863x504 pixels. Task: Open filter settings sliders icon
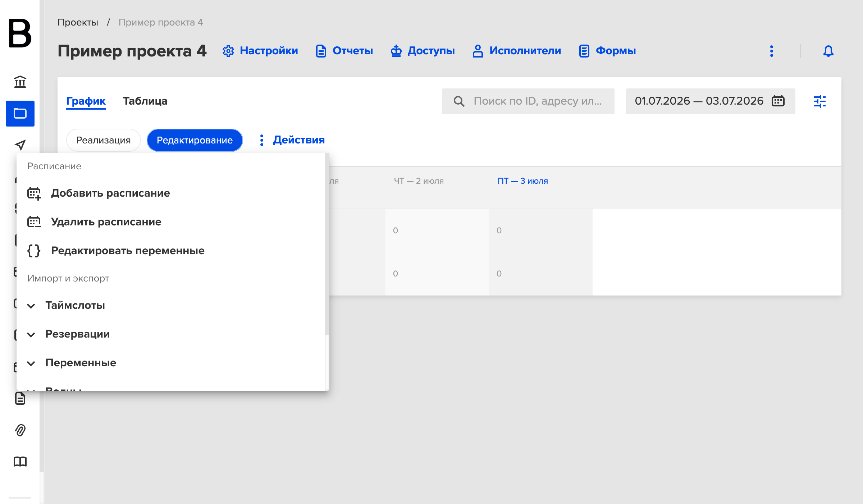click(x=819, y=101)
